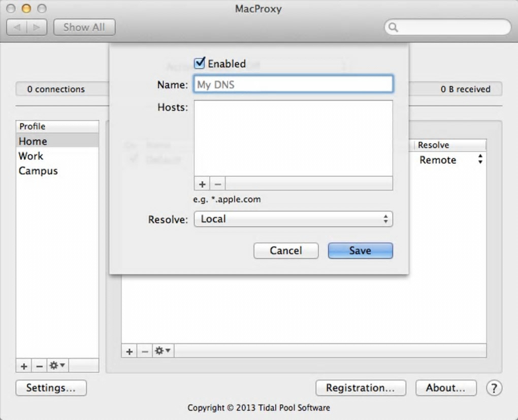Viewport: 518px width, 420px height.
Task: Click the Save button
Action: [x=361, y=251]
